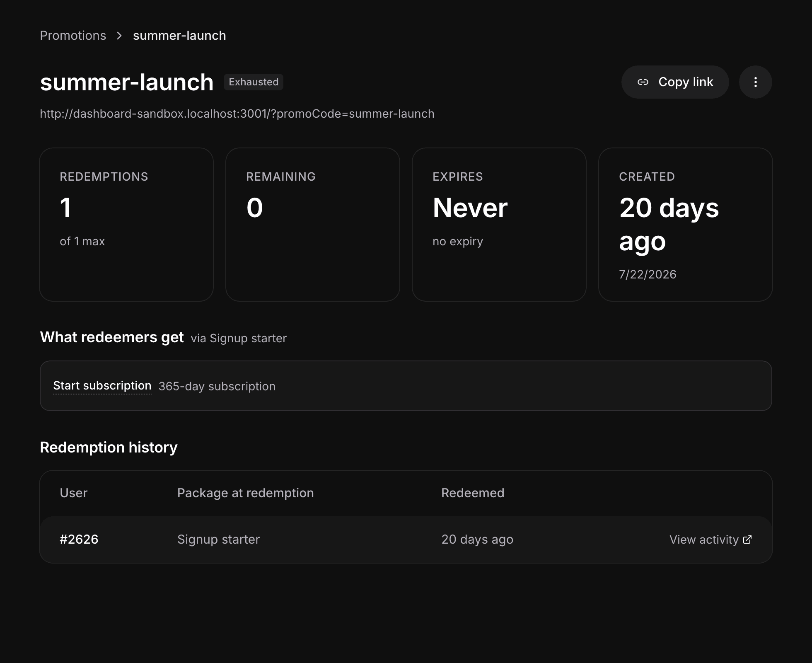812x663 pixels.
Task: Click the Package at redemption column header
Action: [x=246, y=493]
